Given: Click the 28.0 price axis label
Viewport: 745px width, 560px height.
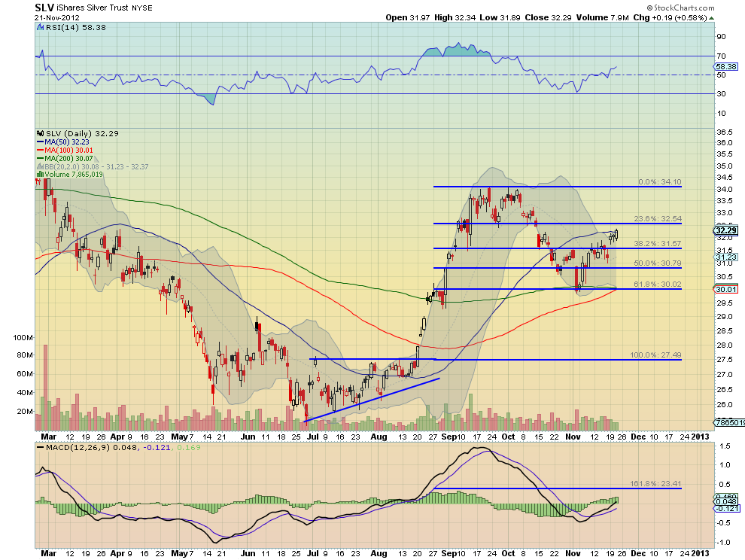Looking at the screenshot, I should click(x=725, y=345).
